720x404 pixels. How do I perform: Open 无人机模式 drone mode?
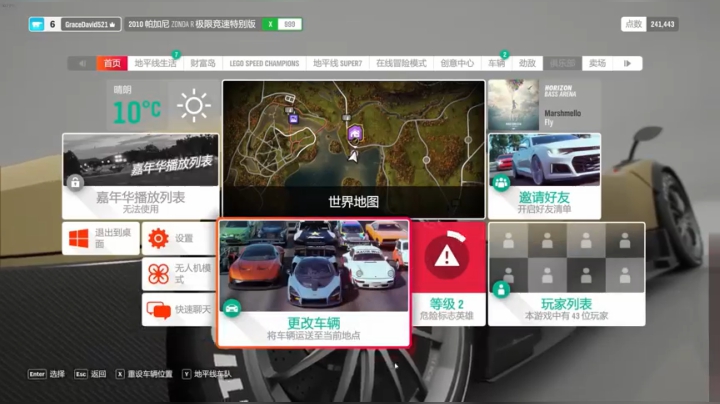point(179,274)
